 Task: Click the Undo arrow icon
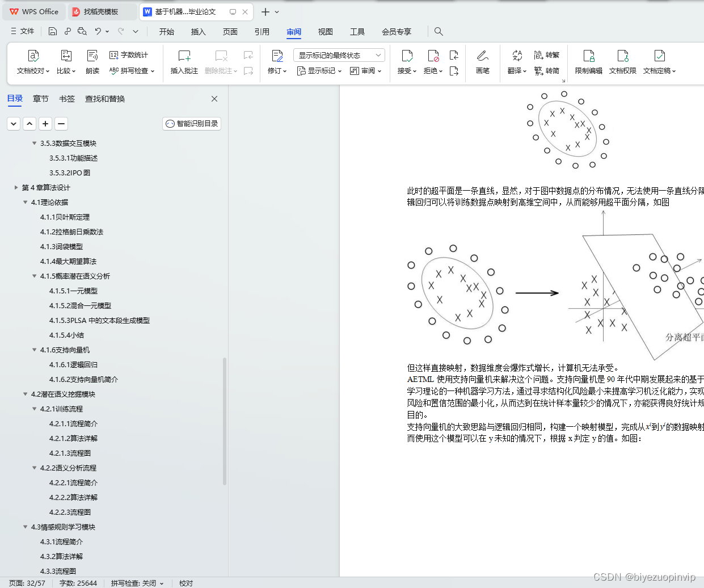point(98,31)
